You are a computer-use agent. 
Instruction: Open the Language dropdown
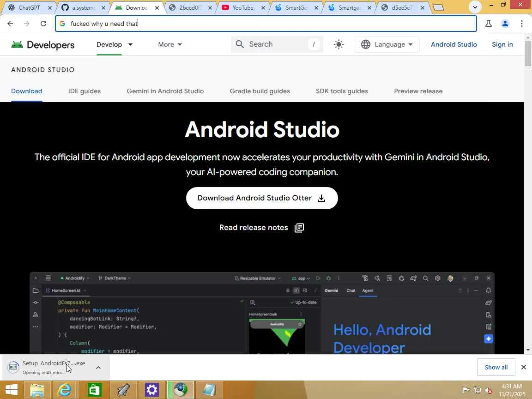point(387,44)
